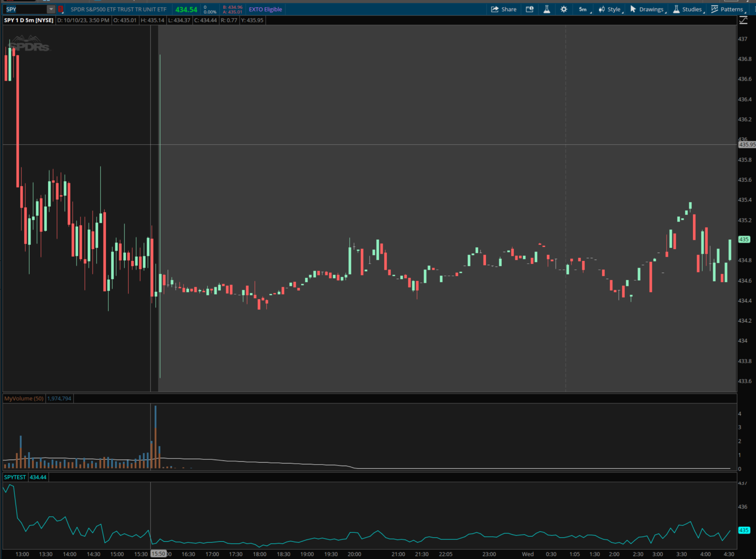Open the Studies menu
Screen dimensions: 756x559
tap(688, 9)
